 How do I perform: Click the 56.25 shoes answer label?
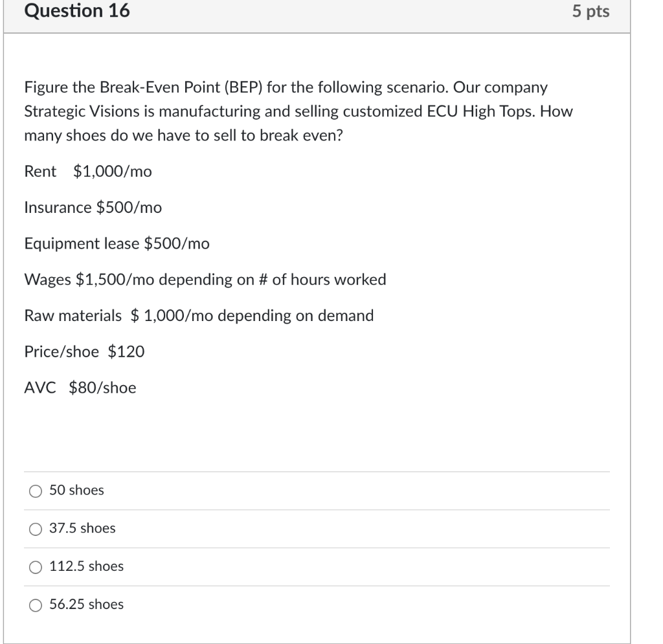[x=85, y=605]
